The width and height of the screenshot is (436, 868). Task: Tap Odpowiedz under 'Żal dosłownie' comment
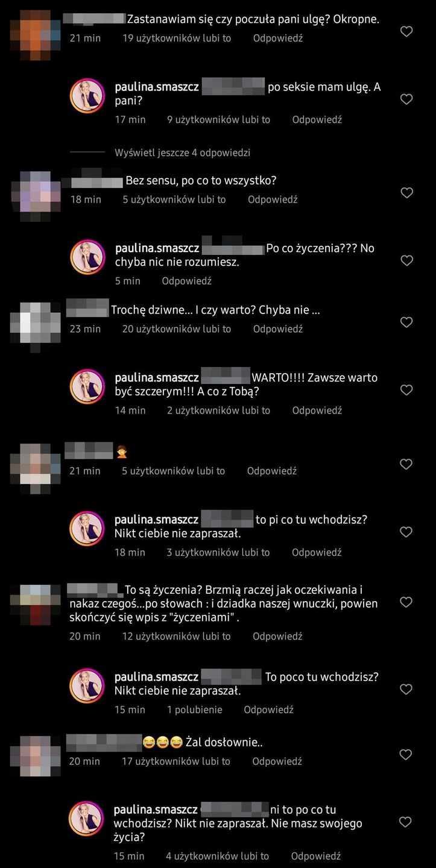pos(277,761)
